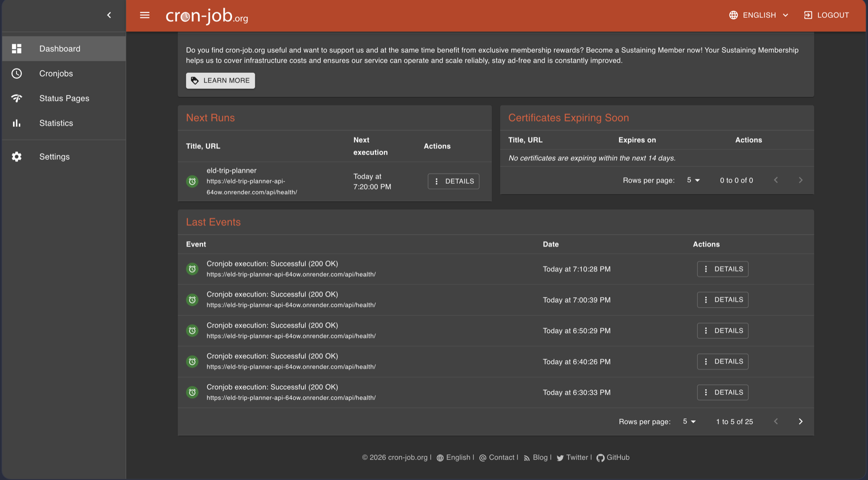Click the Status Pages signal icon

(x=17, y=98)
